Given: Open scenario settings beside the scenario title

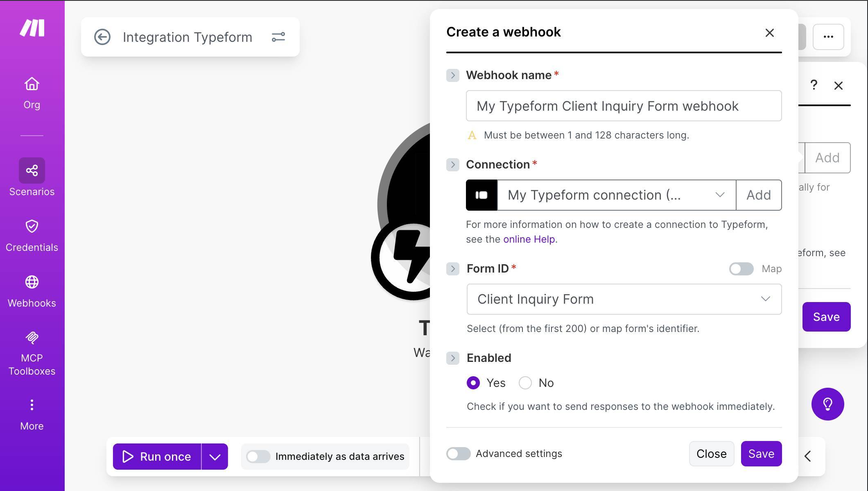Looking at the screenshot, I should click(278, 37).
